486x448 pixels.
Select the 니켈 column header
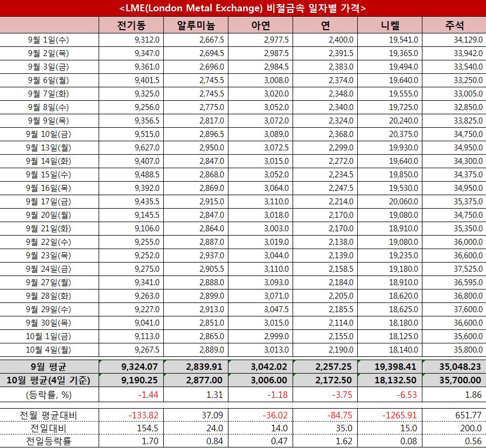pyautogui.click(x=390, y=25)
